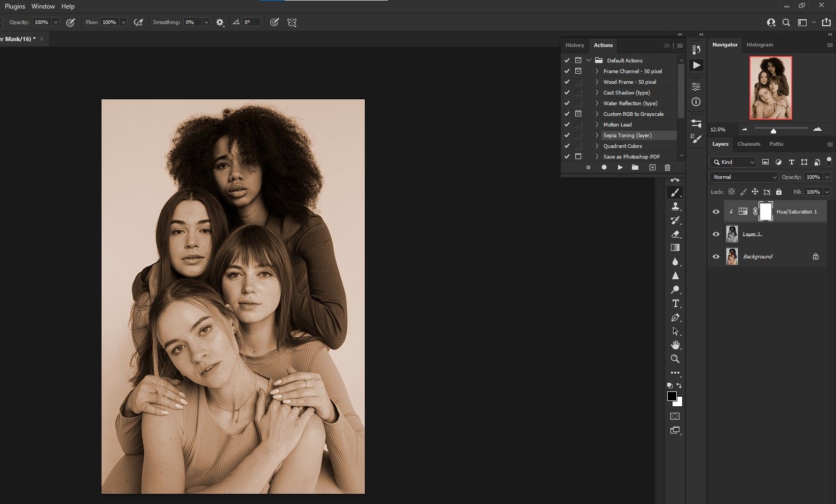Screen dimensions: 836x504
Task: Click the foreground color swatch
Action: tap(671, 396)
